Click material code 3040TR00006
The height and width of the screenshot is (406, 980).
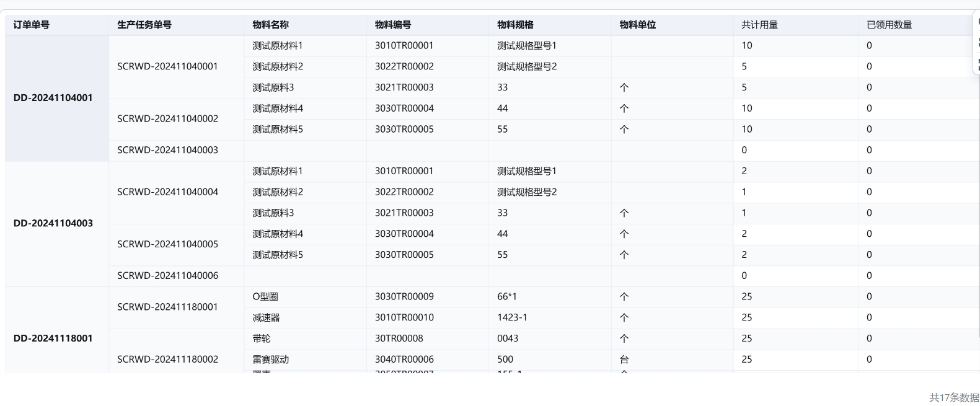coord(404,360)
